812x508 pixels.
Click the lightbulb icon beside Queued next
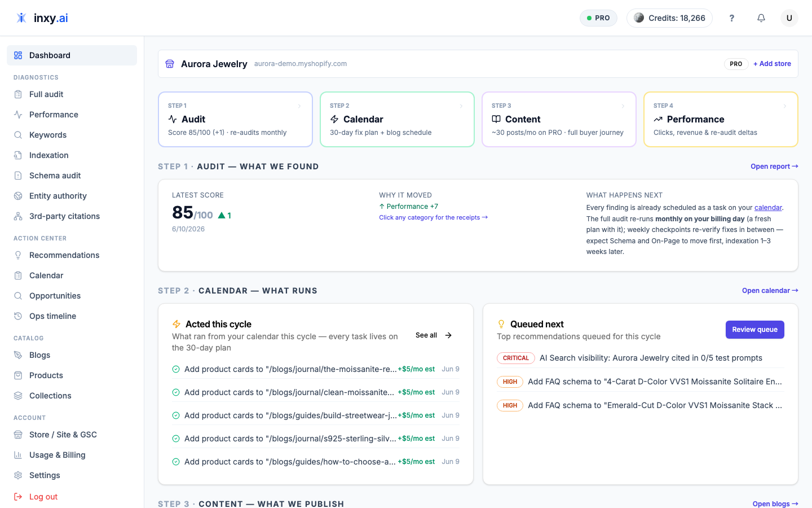[x=501, y=324]
